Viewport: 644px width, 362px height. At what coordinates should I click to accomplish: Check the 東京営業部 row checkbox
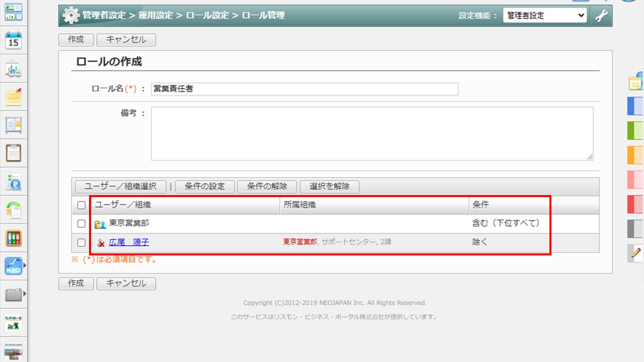(x=82, y=224)
